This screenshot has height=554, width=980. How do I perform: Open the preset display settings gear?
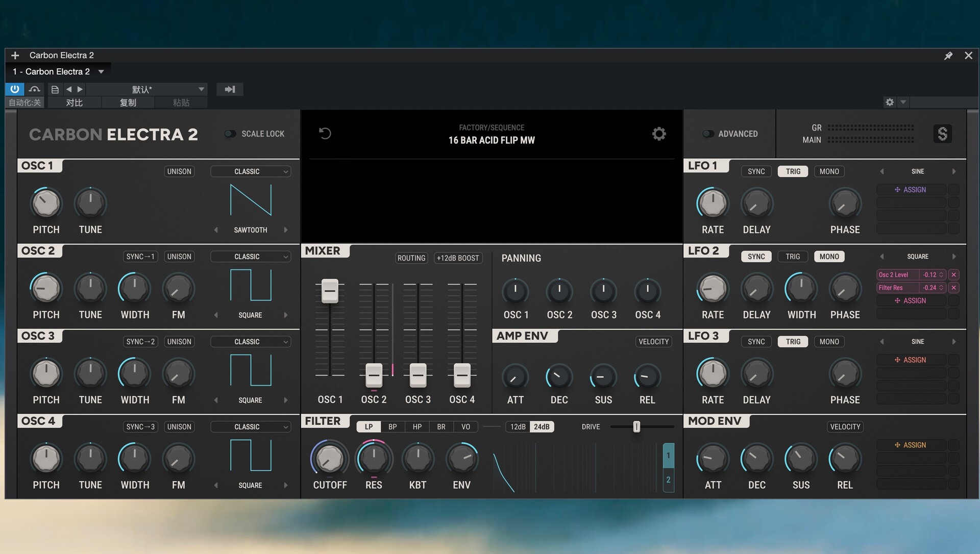(659, 134)
